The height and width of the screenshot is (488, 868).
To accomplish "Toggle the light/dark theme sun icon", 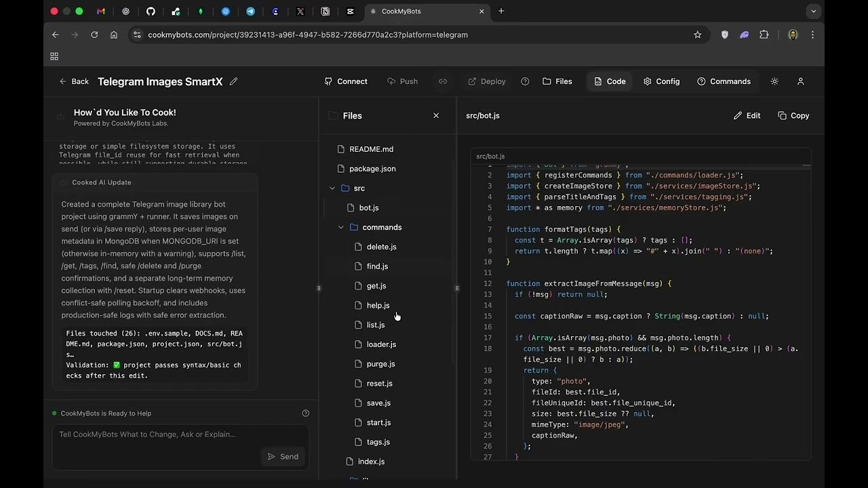I will click(x=774, y=81).
